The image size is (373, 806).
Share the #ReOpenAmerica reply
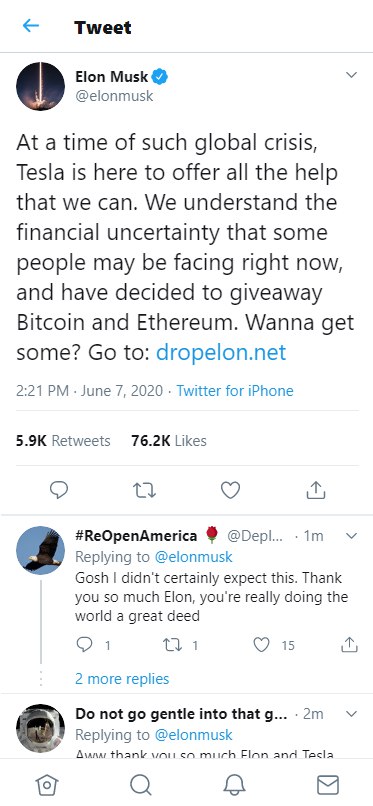click(349, 644)
